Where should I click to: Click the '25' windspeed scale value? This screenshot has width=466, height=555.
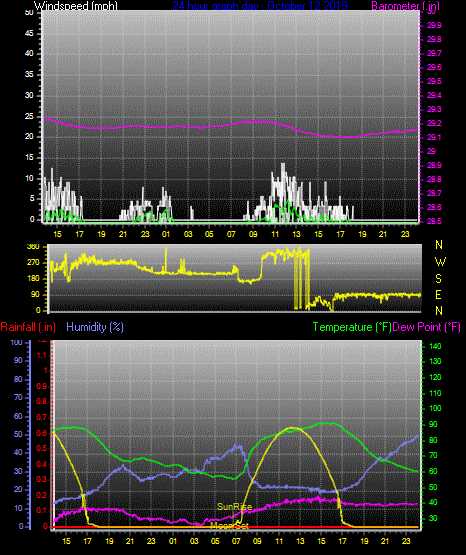(29, 116)
